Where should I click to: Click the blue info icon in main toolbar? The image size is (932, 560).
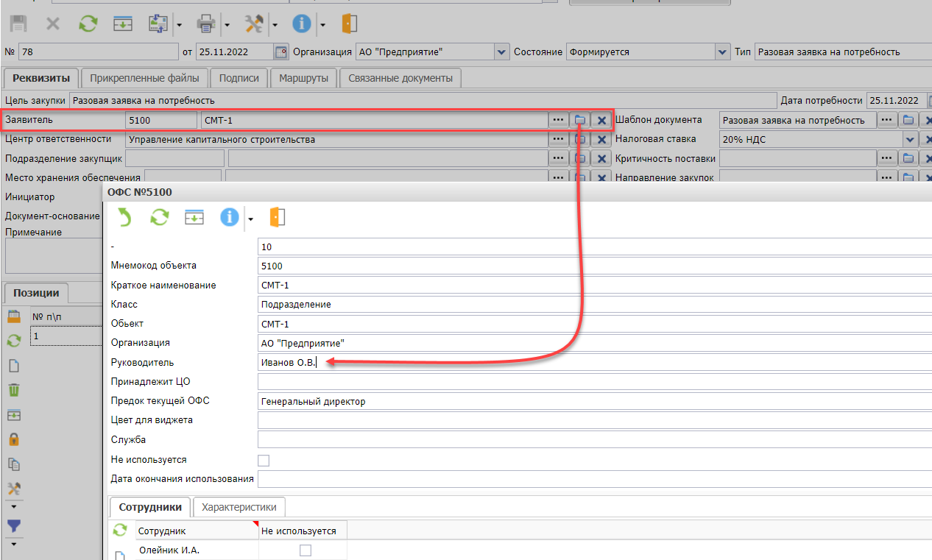(x=301, y=24)
